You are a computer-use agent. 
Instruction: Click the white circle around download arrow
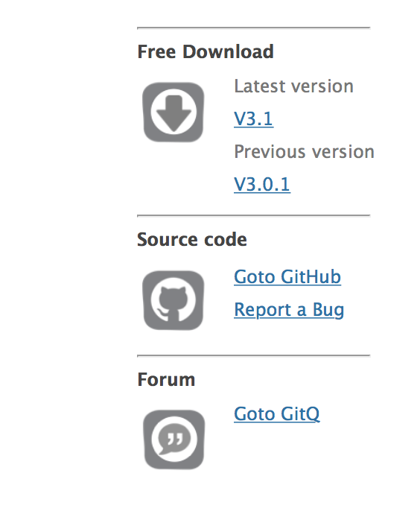pyautogui.click(x=174, y=112)
